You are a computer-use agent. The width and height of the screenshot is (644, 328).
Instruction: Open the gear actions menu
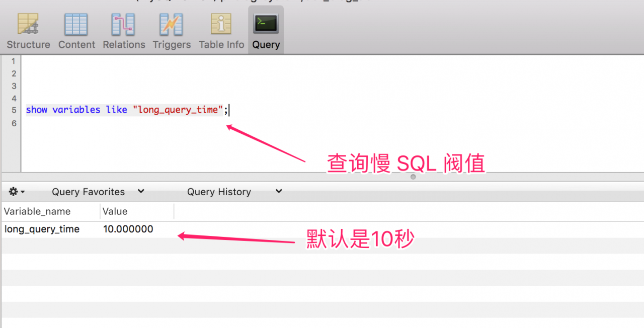click(17, 192)
